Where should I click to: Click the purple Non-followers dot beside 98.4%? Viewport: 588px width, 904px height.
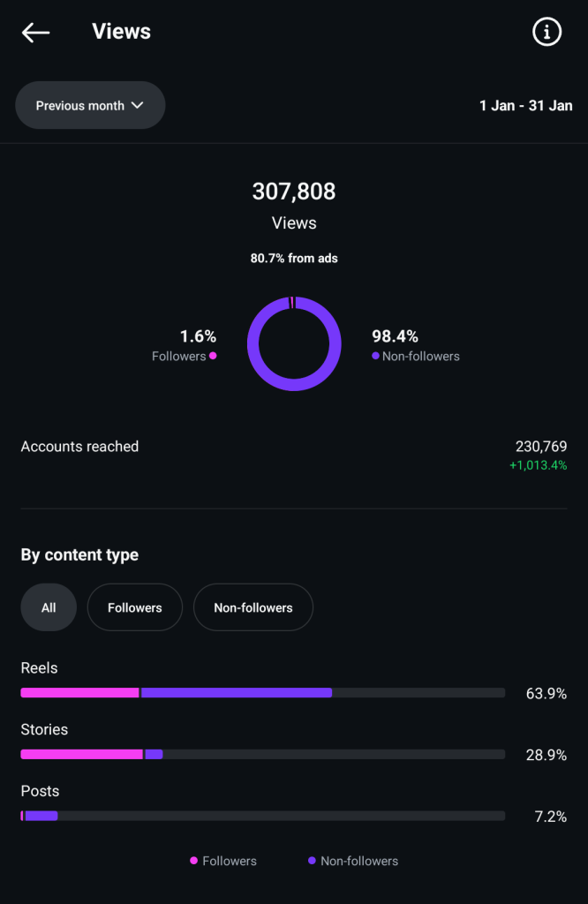click(375, 356)
